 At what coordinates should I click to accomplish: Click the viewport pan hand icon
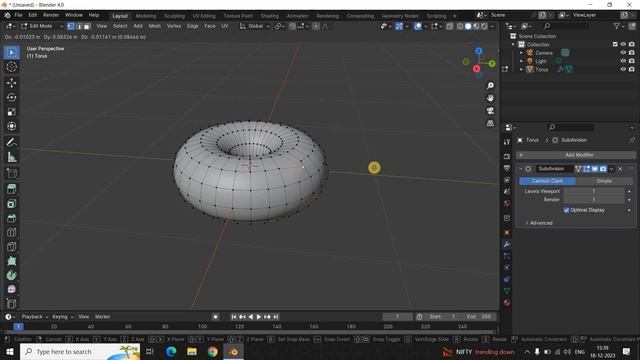coord(490,98)
